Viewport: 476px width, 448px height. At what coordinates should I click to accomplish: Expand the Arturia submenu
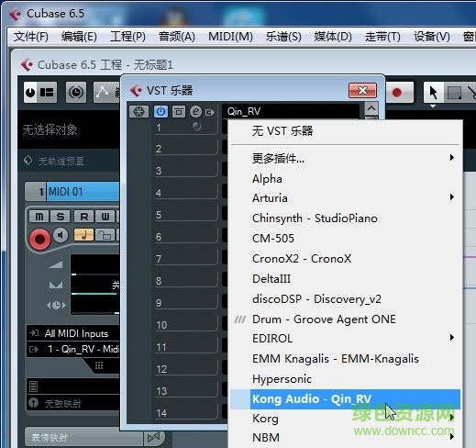pyautogui.click(x=345, y=198)
